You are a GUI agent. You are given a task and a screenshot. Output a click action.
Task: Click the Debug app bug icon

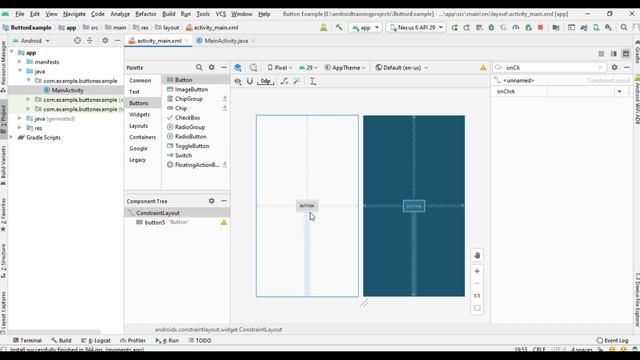point(491,27)
